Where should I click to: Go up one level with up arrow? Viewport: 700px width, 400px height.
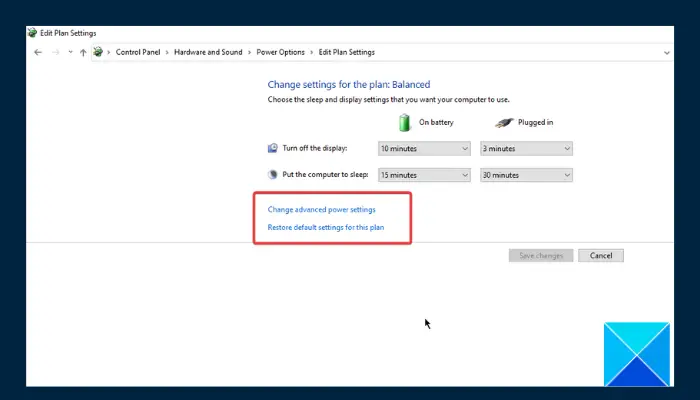click(83, 52)
